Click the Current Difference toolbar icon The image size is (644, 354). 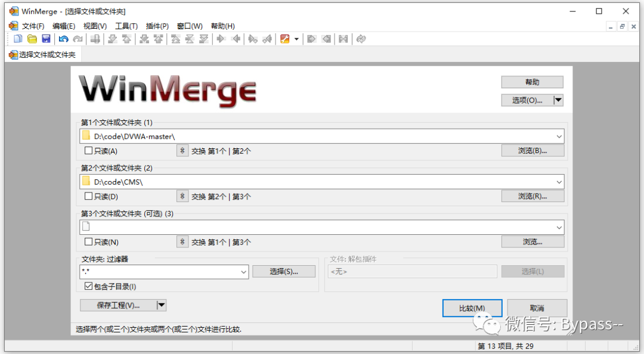[190, 39]
